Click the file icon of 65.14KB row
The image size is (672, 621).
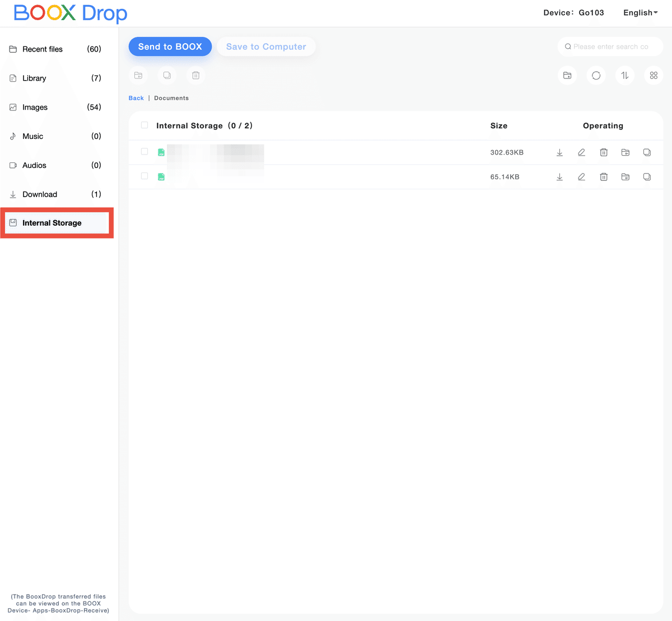[x=161, y=177]
